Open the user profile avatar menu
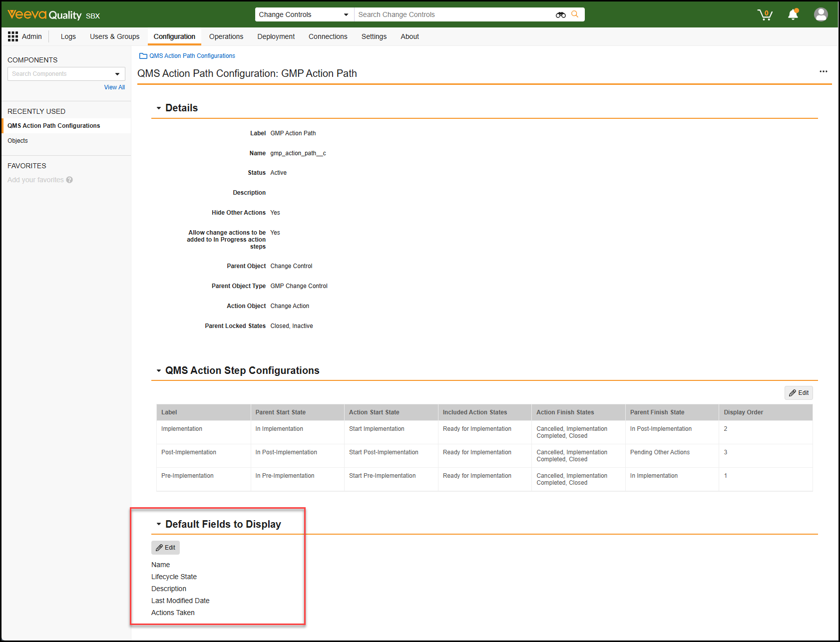Viewport: 840px width, 642px height. click(x=821, y=14)
